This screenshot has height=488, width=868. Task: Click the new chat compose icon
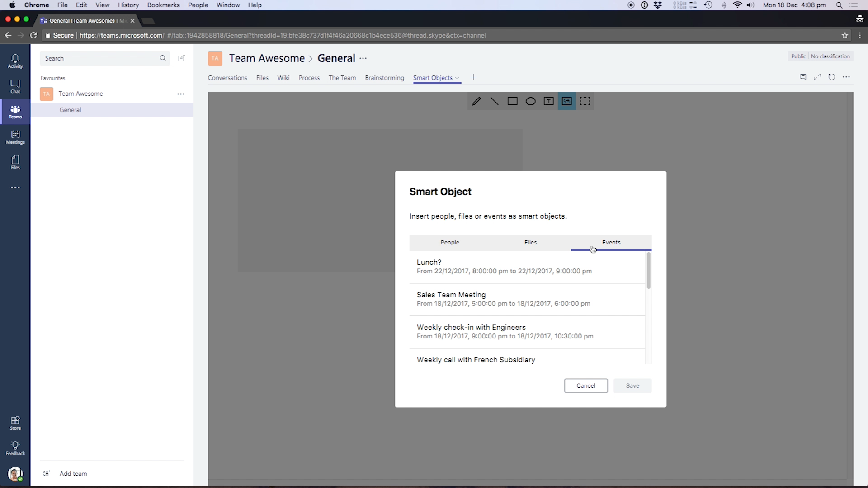click(181, 58)
